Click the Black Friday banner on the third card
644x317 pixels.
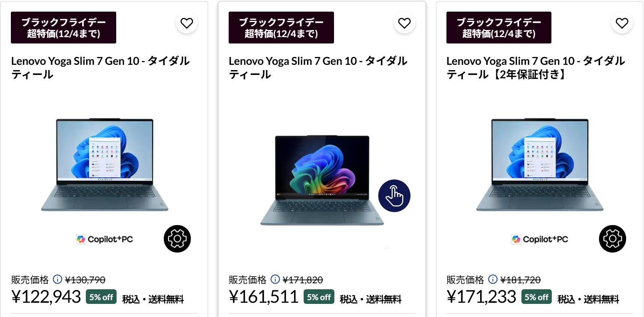coord(499,27)
